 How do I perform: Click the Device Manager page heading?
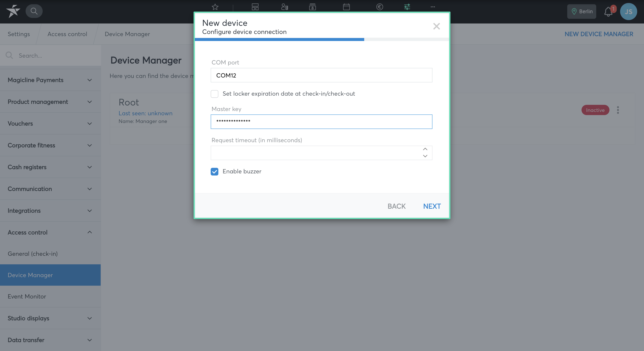pyautogui.click(x=146, y=61)
